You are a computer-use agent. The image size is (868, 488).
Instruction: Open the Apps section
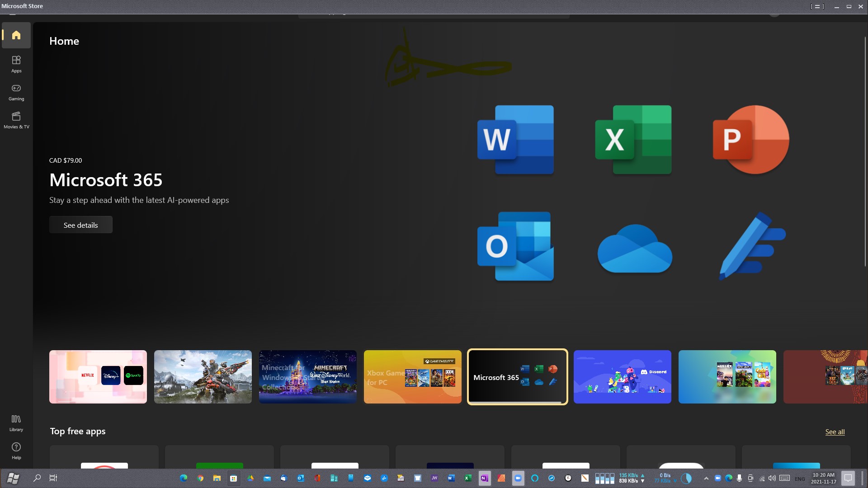16,64
